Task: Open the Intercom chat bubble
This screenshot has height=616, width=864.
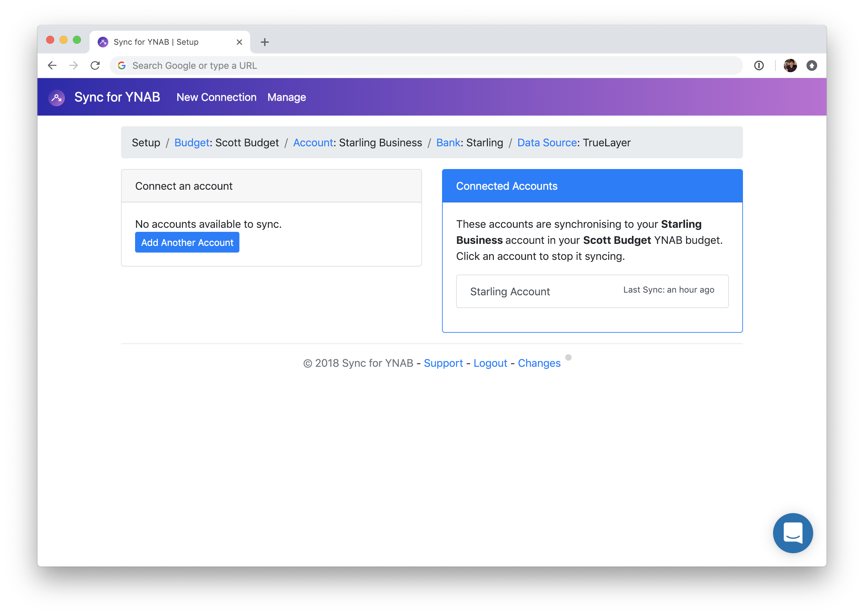Action: tap(793, 532)
